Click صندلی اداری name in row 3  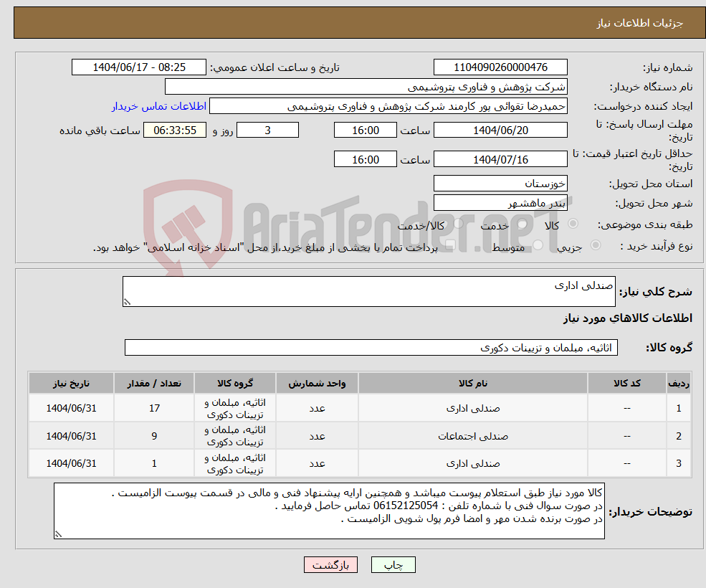tap(473, 463)
